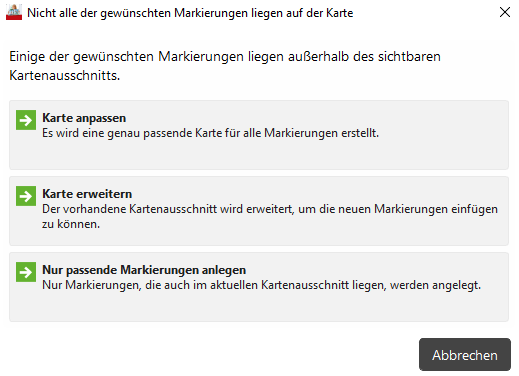This screenshot has width=519, height=376.
Task: Choose the Karte erweitern option heading
Action: (87, 194)
